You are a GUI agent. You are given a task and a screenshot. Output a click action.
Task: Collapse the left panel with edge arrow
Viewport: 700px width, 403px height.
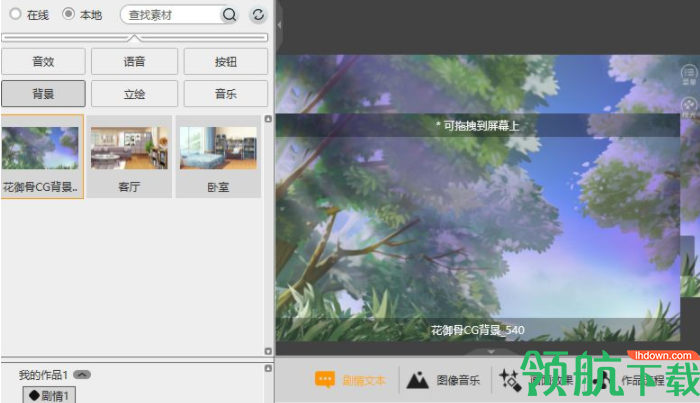coord(279,25)
